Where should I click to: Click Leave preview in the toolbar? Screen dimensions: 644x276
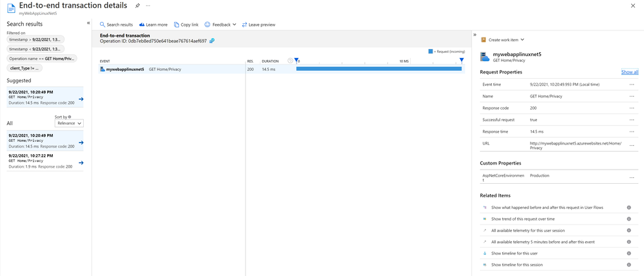pyautogui.click(x=259, y=25)
